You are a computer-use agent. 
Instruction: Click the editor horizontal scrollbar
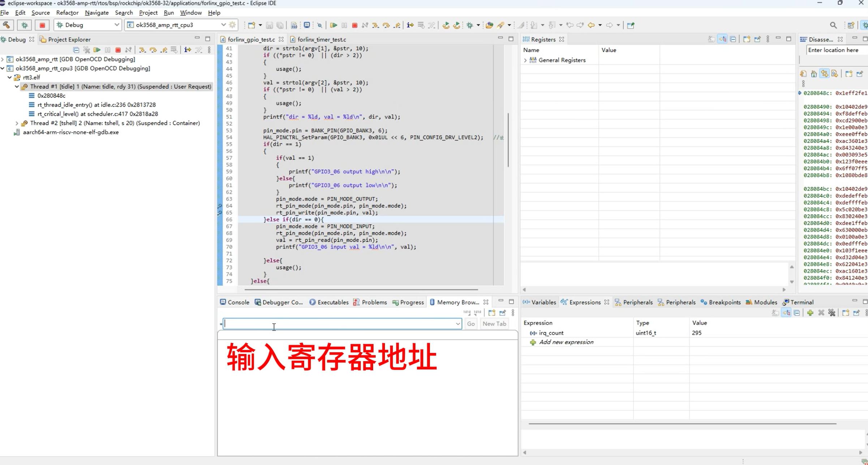pyautogui.click(x=361, y=289)
